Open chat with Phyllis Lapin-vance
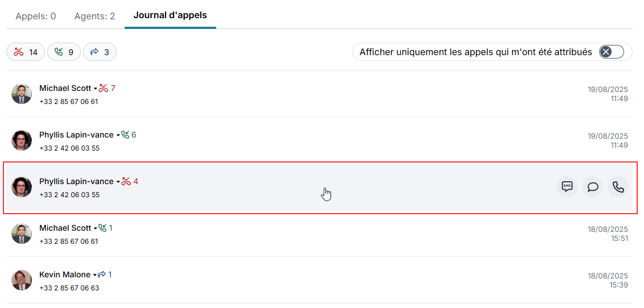Viewport: 644px width, 308px height. tap(592, 186)
